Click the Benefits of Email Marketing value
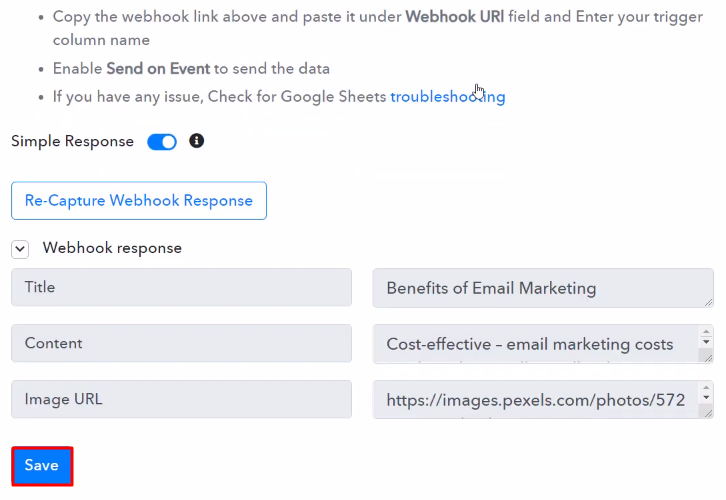The height and width of the screenshot is (500, 726). (543, 288)
